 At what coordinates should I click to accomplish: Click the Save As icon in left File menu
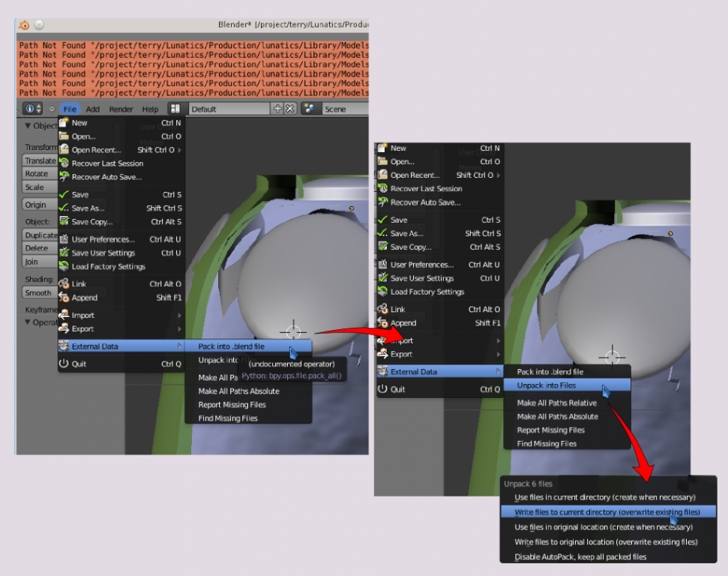(64, 208)
